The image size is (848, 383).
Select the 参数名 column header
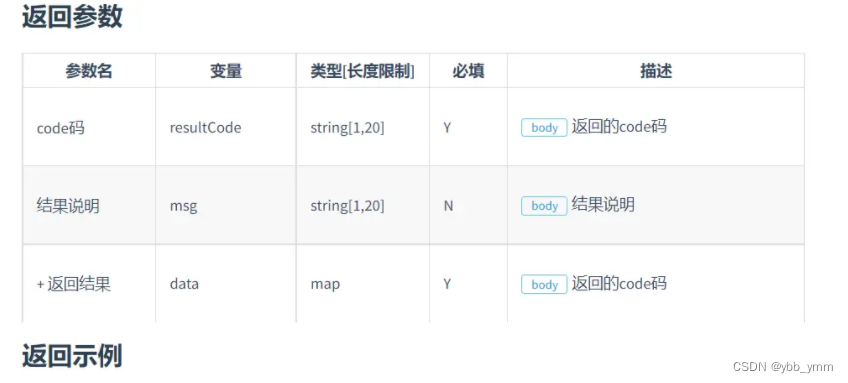coord(89,71)
